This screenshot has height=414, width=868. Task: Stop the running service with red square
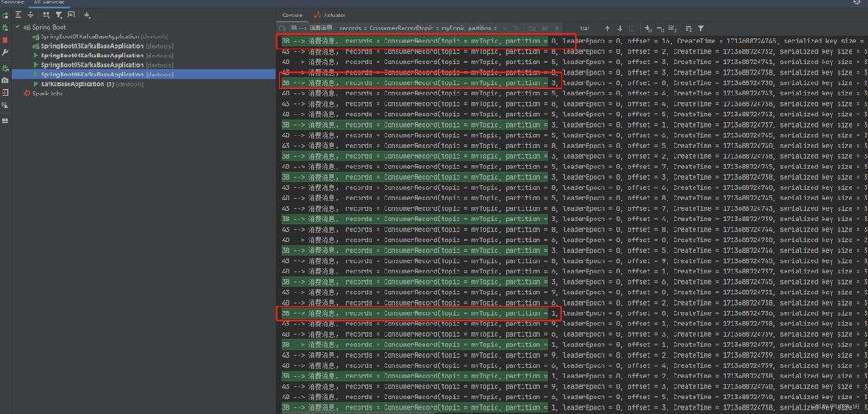[x=5, y=40]
